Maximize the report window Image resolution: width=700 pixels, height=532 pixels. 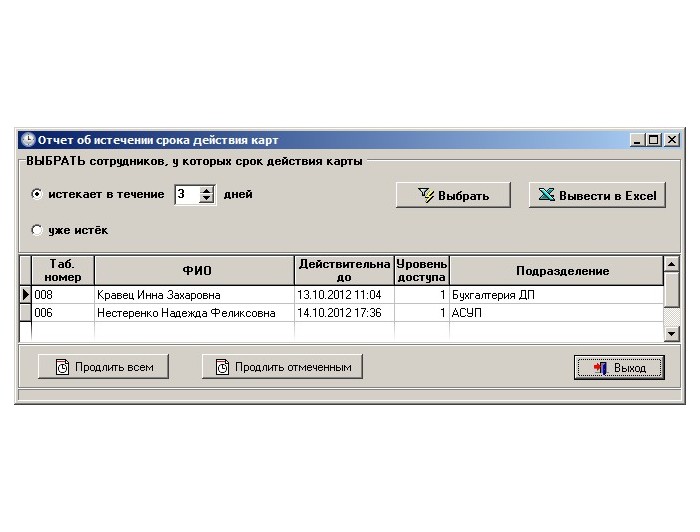(x=654, y=140)
